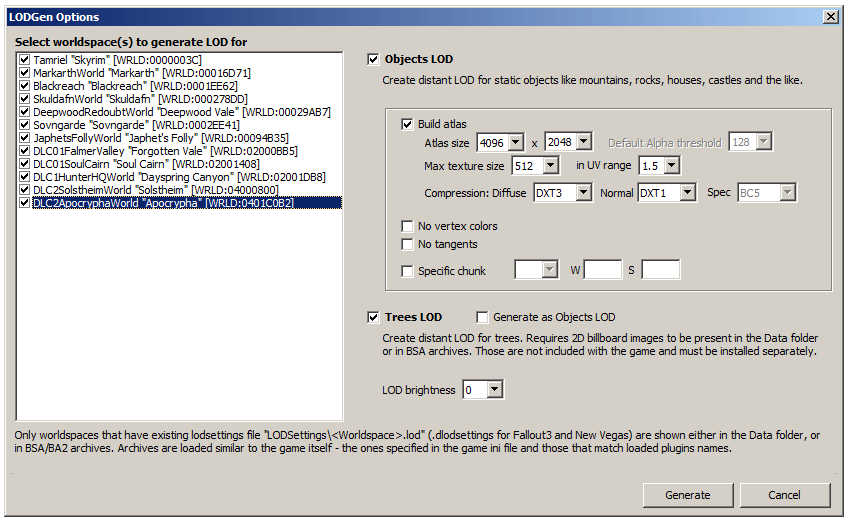Select the Blackreach worldspace entry
Screen dimensions: 847x519
tap(135, 86)
